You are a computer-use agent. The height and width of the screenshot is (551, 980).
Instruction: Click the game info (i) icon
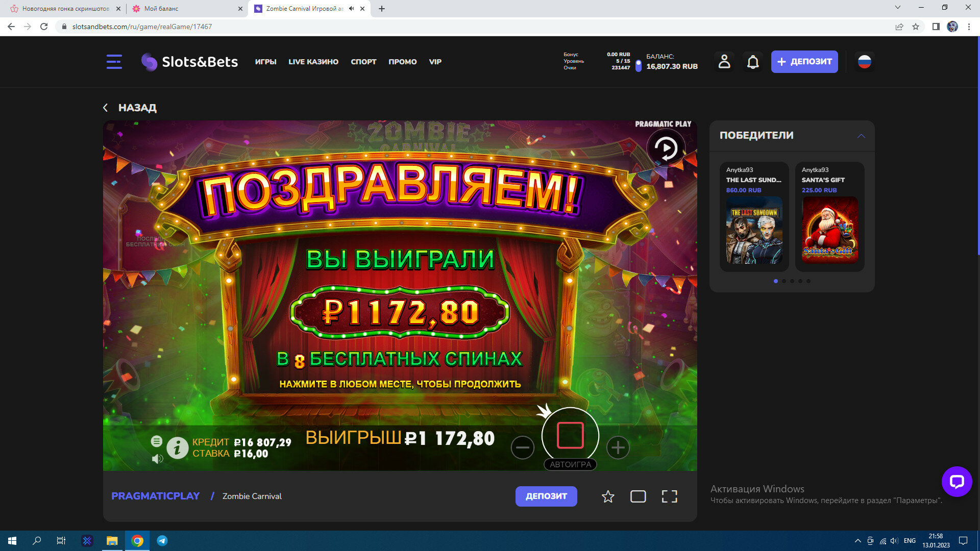(x=177, y=448)
